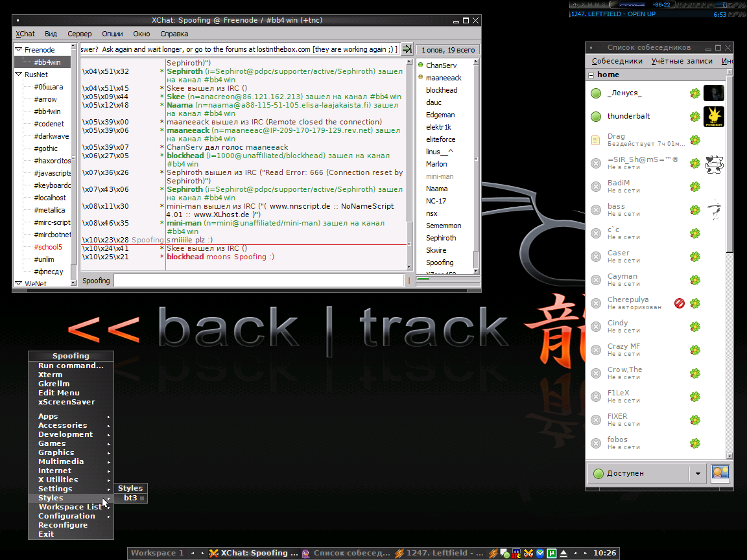
Task: Click the arrow button beside the XChat topic
Action: coord(407,49)
